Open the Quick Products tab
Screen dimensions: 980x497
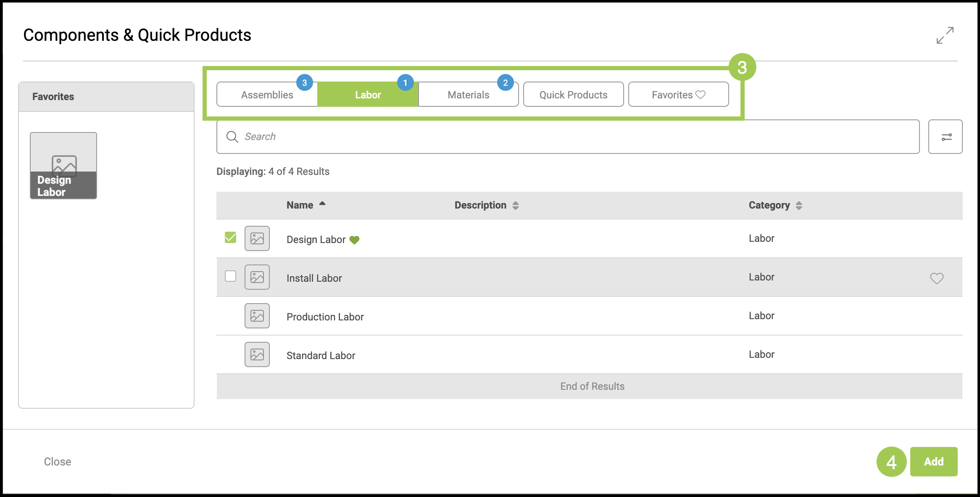573,95
